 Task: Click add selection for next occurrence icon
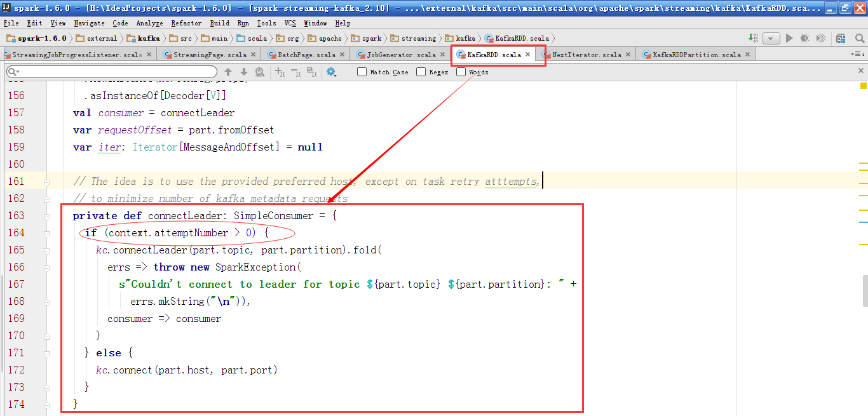[280, 72]
